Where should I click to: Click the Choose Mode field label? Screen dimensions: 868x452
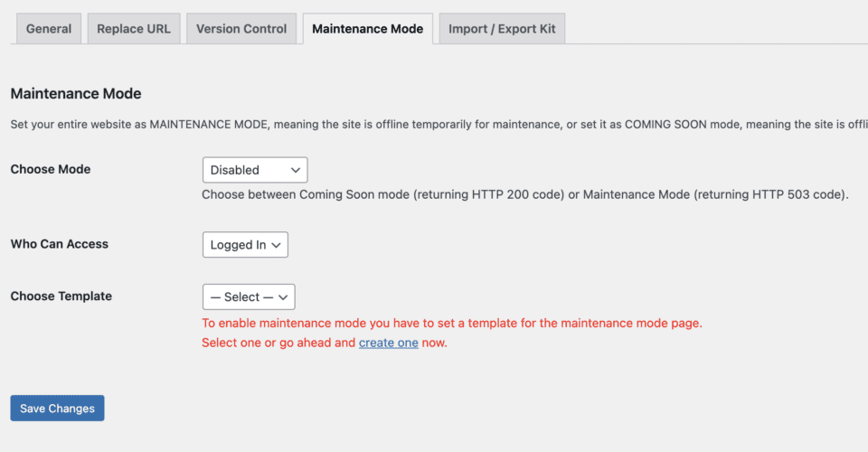51,169
